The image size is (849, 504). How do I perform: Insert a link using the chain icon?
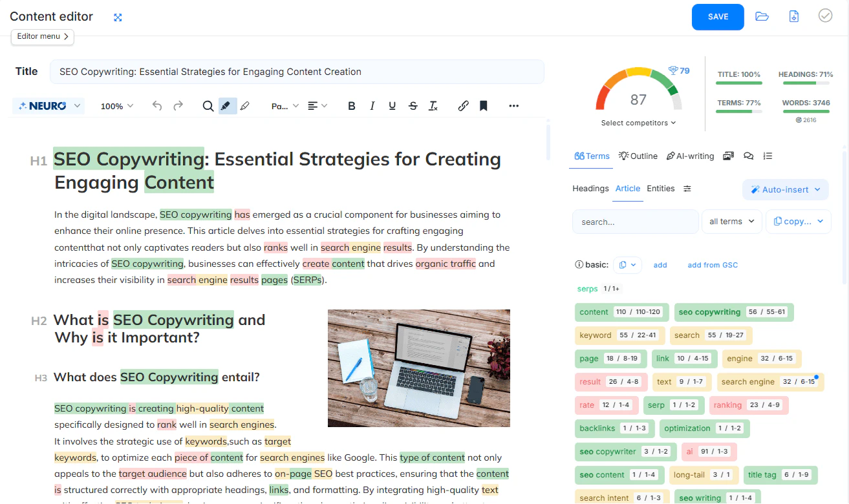point(463,105)
